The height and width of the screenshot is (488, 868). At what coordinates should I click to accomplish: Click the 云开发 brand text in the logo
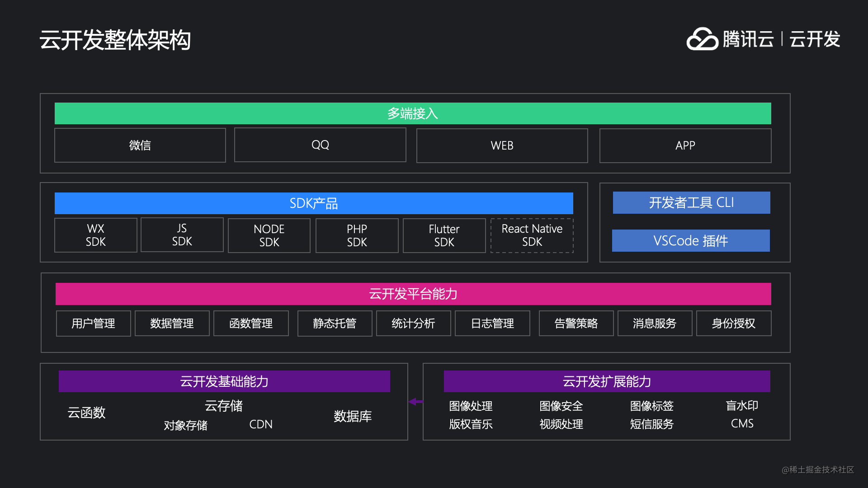click(815, 39)
